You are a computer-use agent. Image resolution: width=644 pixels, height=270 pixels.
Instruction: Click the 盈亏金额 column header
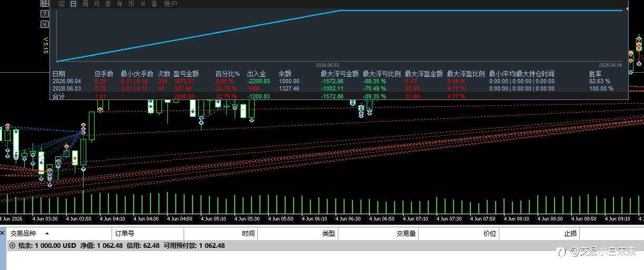(186, 74)
